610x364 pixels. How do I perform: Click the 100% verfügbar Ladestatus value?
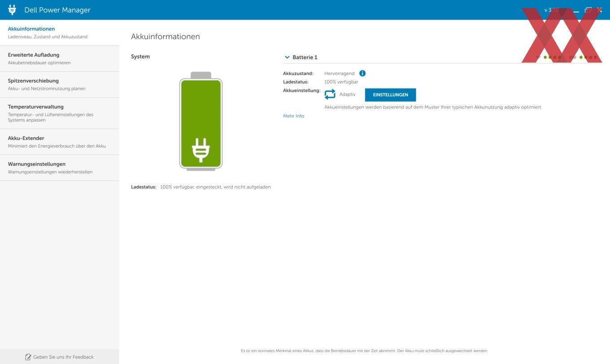(x=341, y=82)
